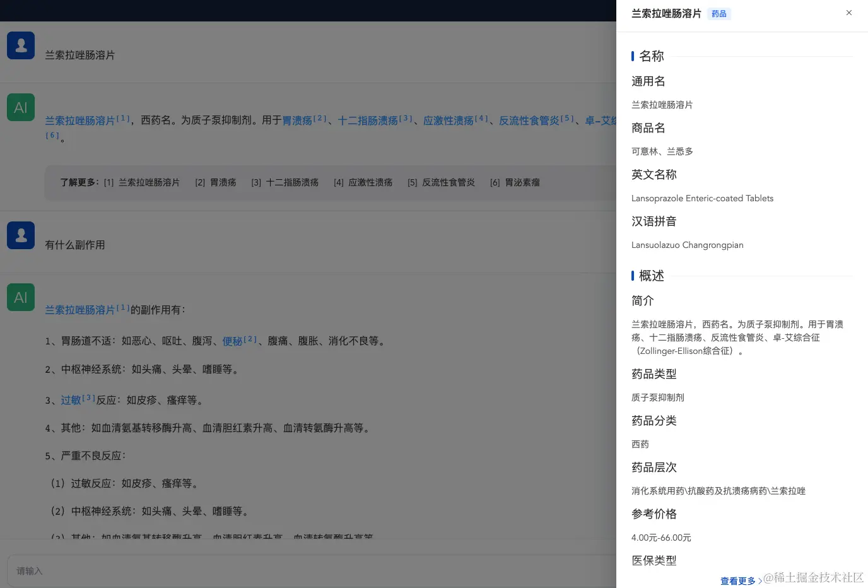868x588 pixels.
Task: Click the 概述 section heading
Action: (652, 276)
